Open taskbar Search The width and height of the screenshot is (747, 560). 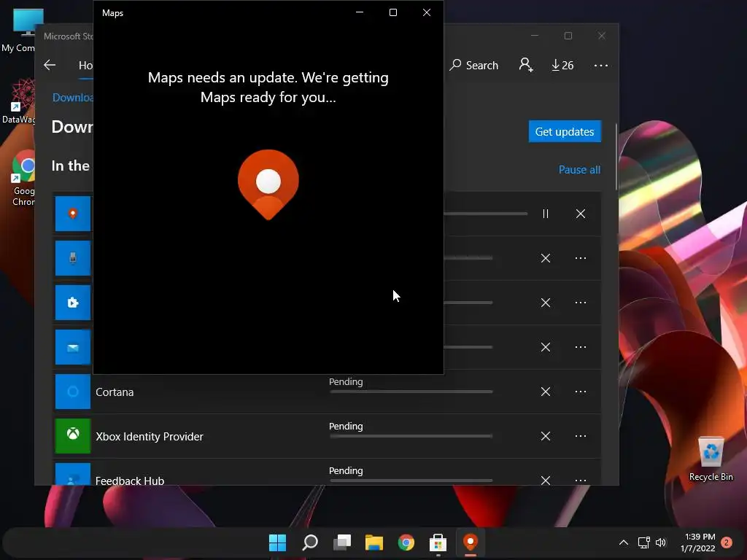tap(309, 542)
